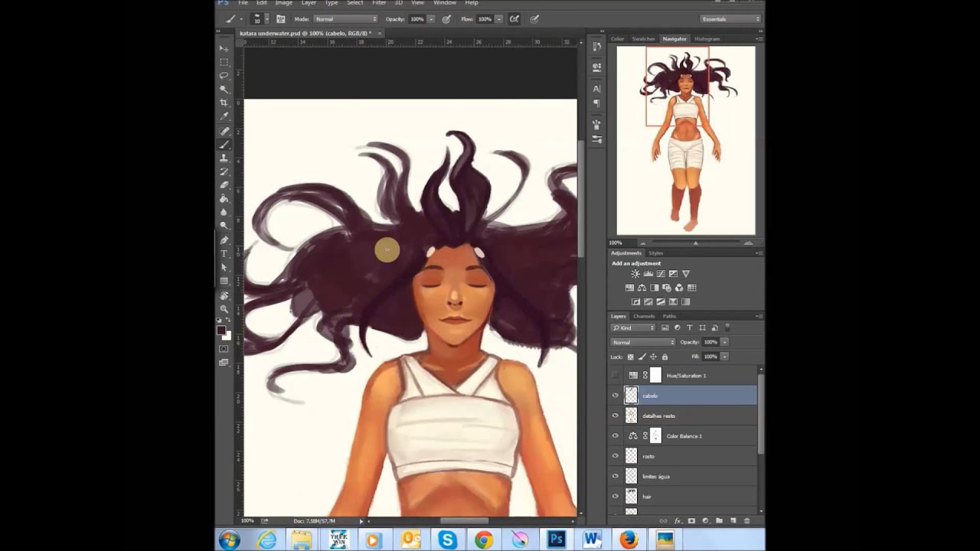Select the Rectangular Marquee tool
This screenshot has width=980, height=551.
[224, 62]
